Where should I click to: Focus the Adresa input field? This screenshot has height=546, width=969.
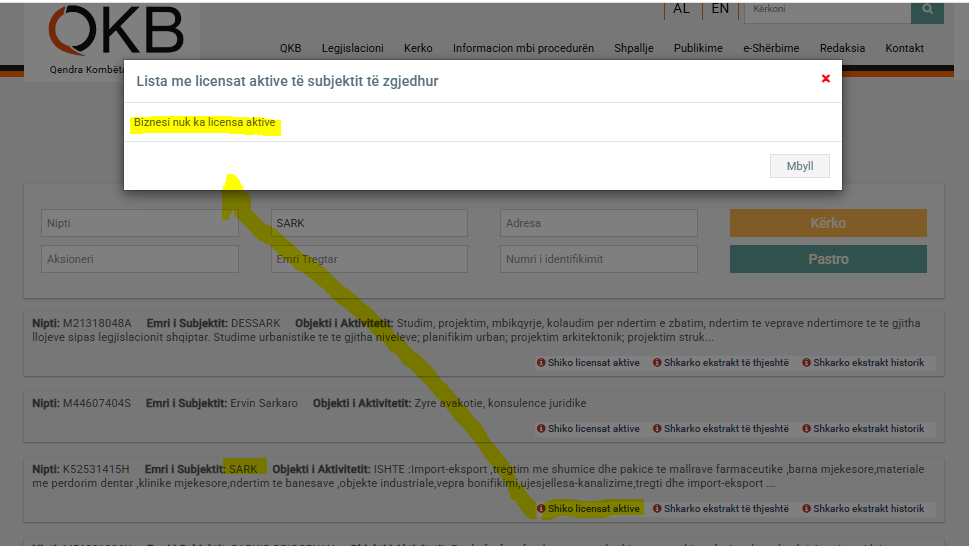point(598,223)
